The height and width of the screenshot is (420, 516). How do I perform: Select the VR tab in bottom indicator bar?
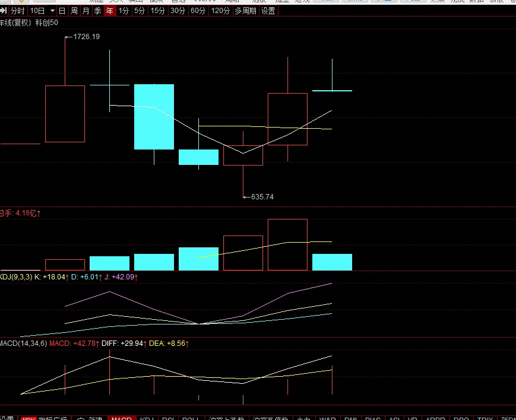click(x=413, y=418)
